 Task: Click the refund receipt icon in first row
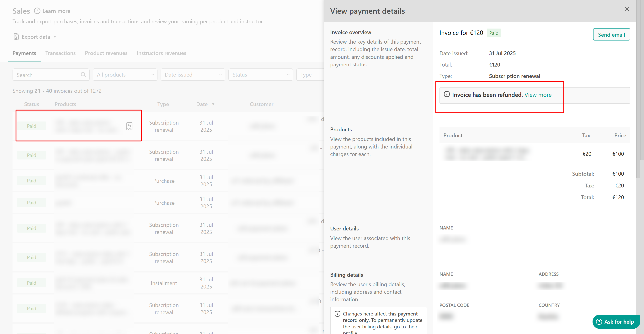129,126
